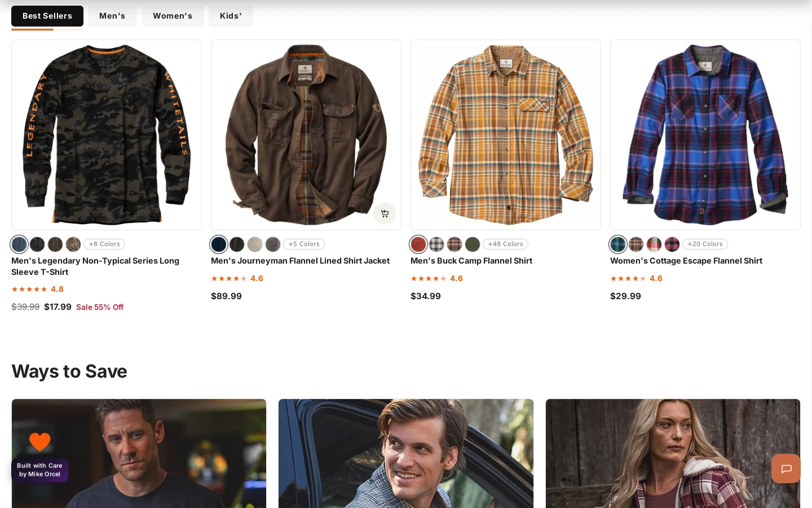Open the chat widget icon

point(786,468)
